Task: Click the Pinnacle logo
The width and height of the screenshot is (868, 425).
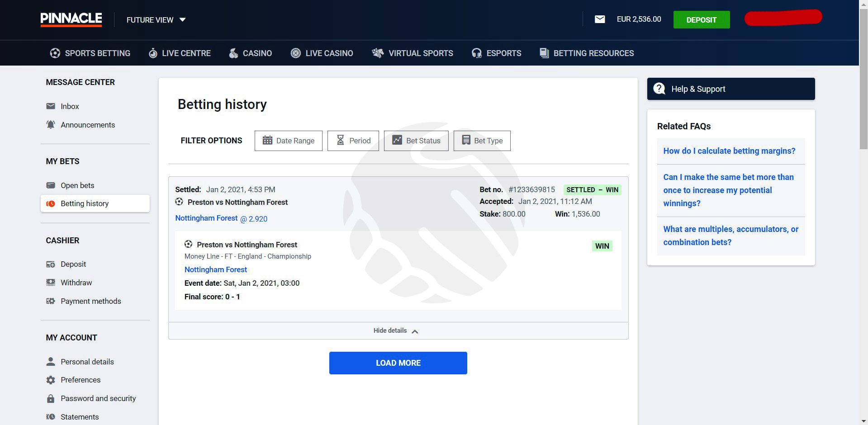Action: [71, 19]
